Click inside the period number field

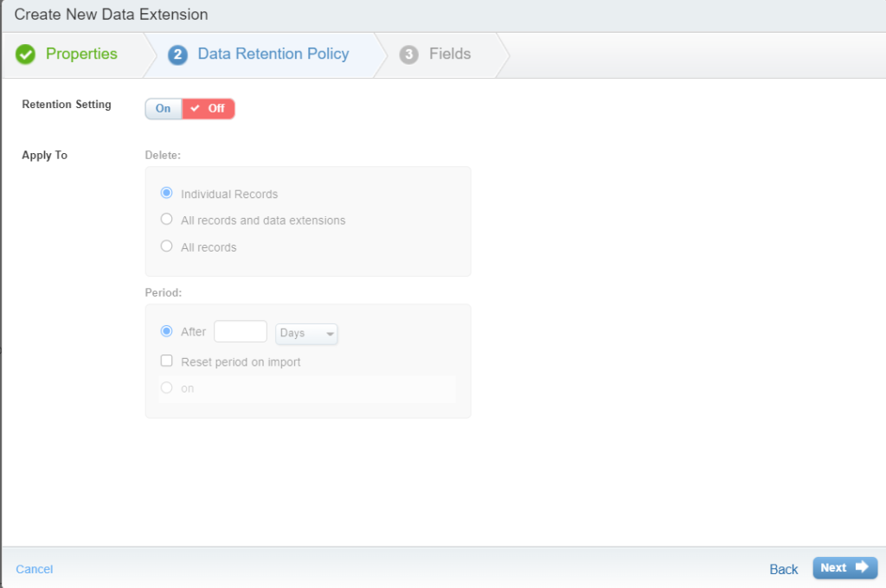(x=241, y=330)
